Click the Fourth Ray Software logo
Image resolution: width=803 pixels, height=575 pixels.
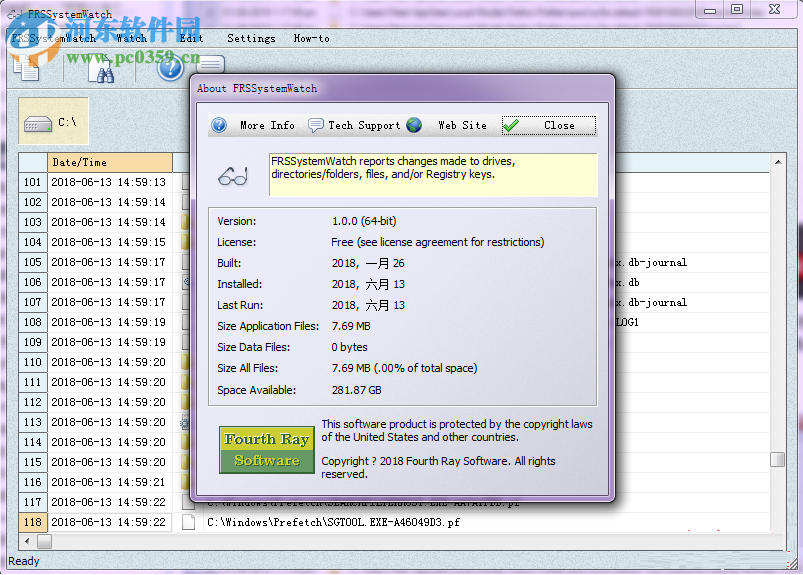(267, 450)
